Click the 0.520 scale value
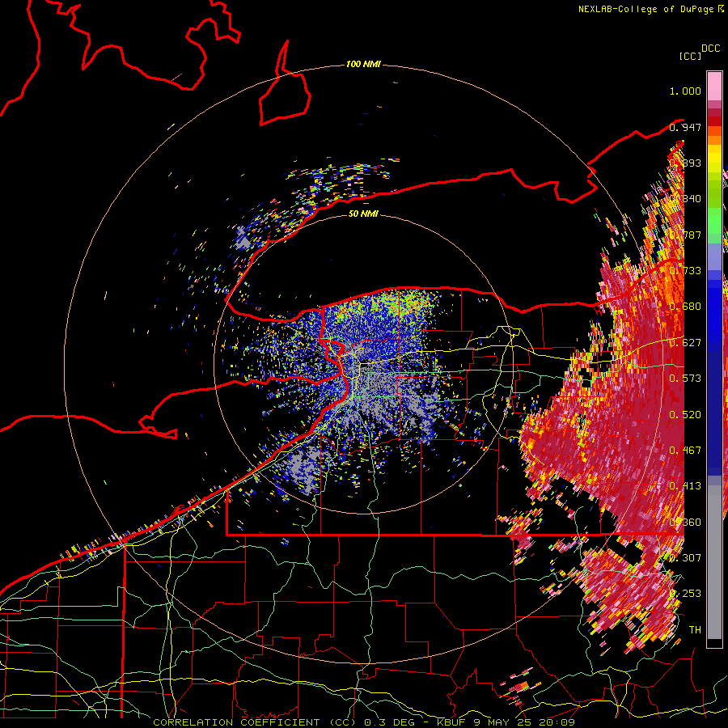The height and width of the screenshot is (728, 728). 685,415
